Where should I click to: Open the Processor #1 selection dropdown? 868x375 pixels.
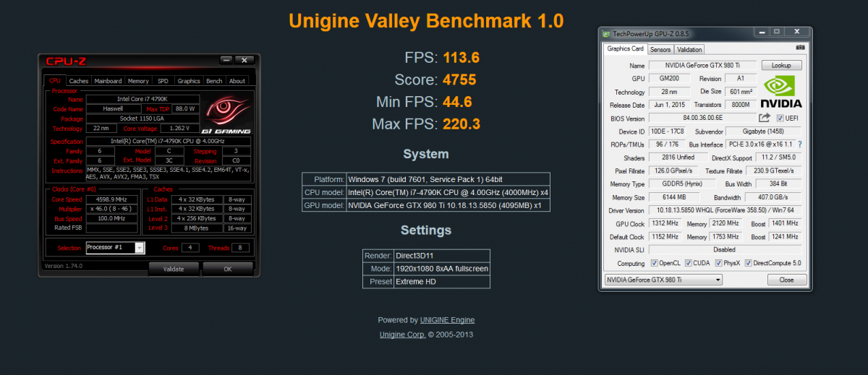(140, 248)
